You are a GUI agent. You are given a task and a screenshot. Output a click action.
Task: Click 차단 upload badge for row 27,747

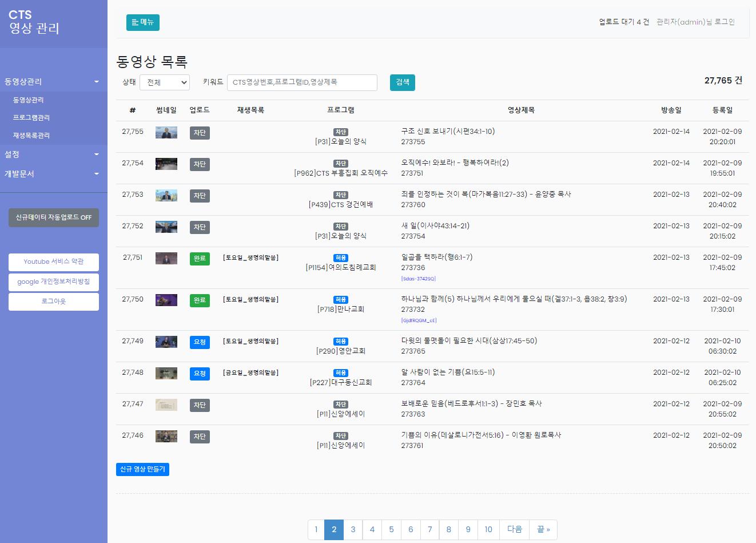tap(200, 405)
